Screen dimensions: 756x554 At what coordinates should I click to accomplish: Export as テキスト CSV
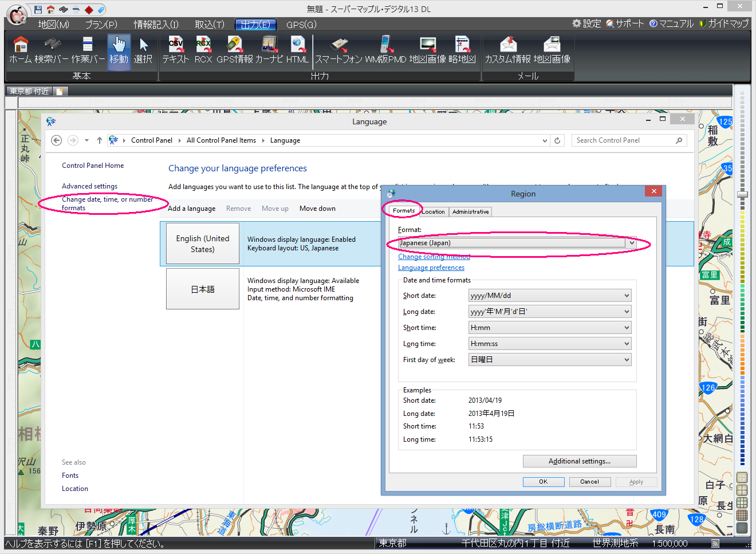[x=176, y=50]
